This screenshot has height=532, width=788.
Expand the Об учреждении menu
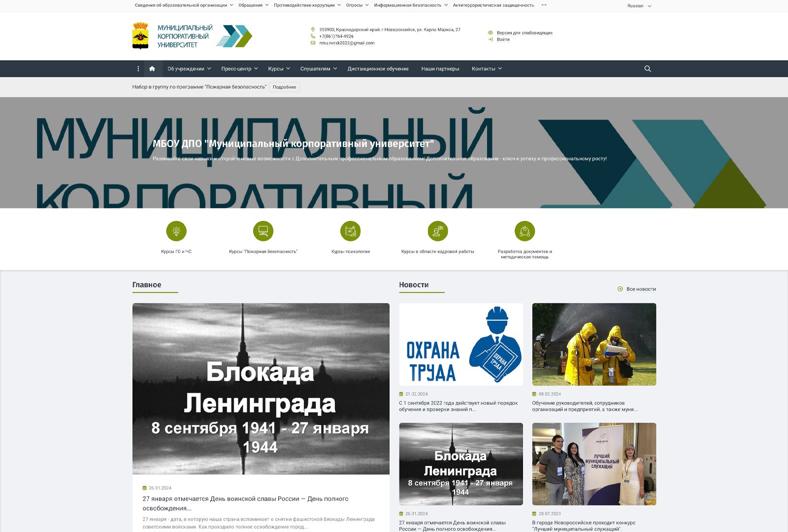coord(189,69)
